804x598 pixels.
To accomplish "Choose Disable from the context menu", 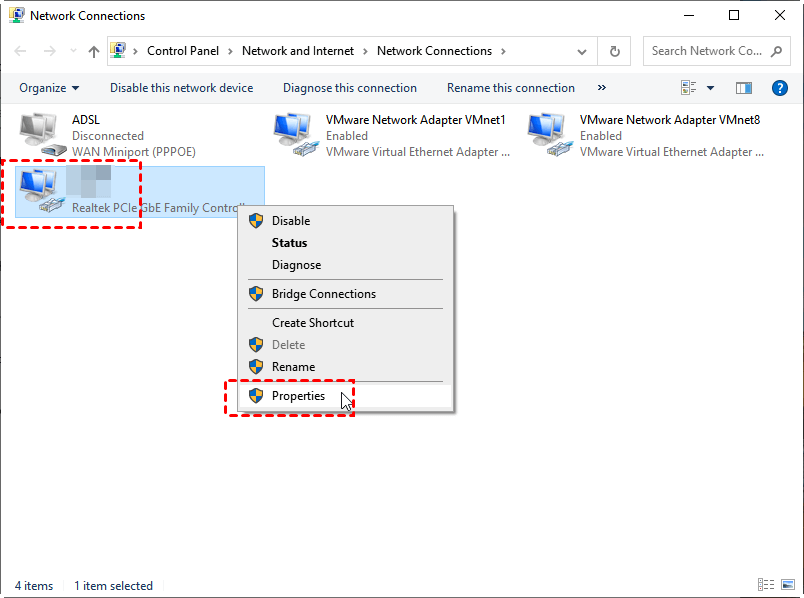I will [x=346, y=221].
